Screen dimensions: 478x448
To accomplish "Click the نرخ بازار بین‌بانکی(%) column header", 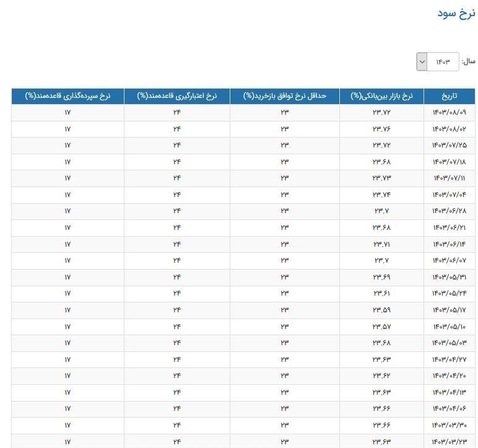I will [381, 96].
